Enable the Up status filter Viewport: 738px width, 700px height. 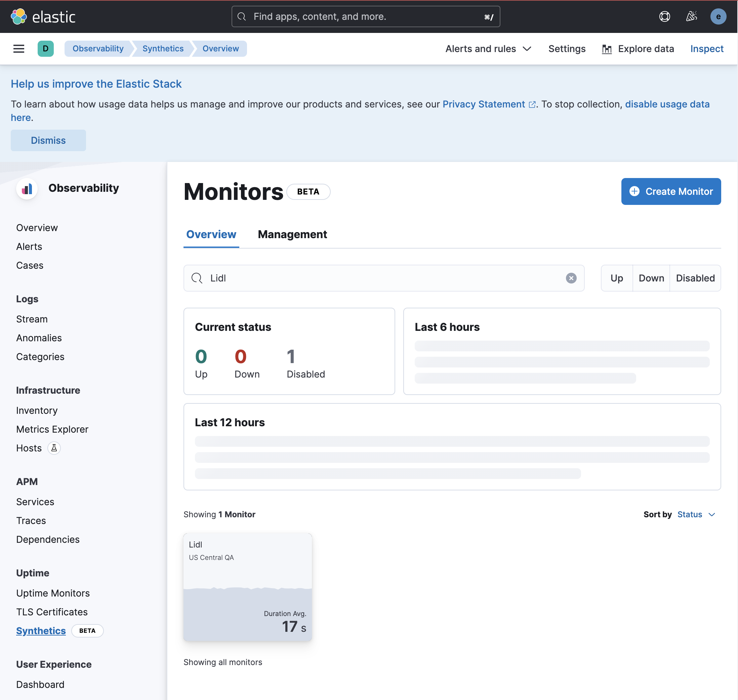pos(617,278)
